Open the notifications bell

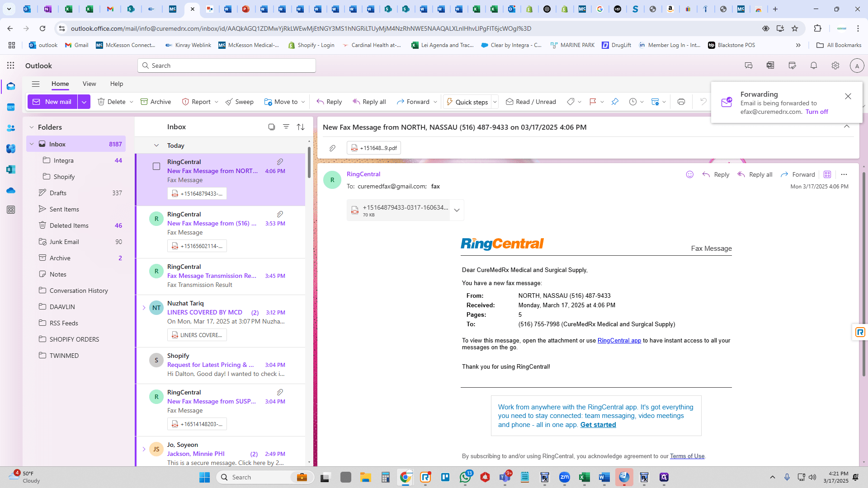(814, 66)
